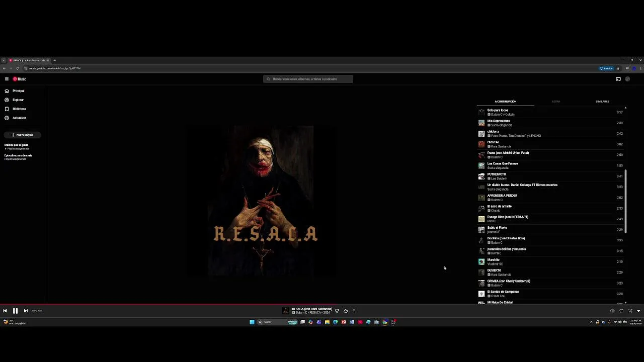This screenshot has height=362, width=644.
Task: Play 'Solo para locos' from queue
Action: coord(551,112)
